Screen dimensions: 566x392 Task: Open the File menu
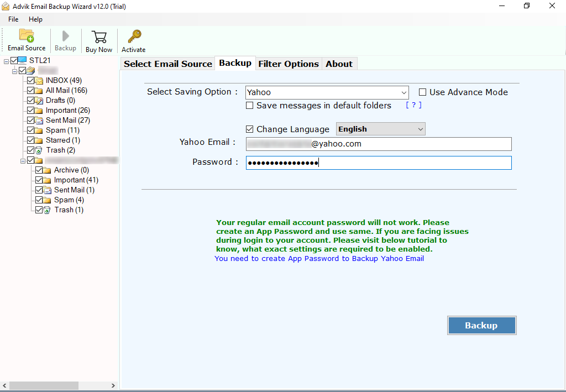pos(13,19)
